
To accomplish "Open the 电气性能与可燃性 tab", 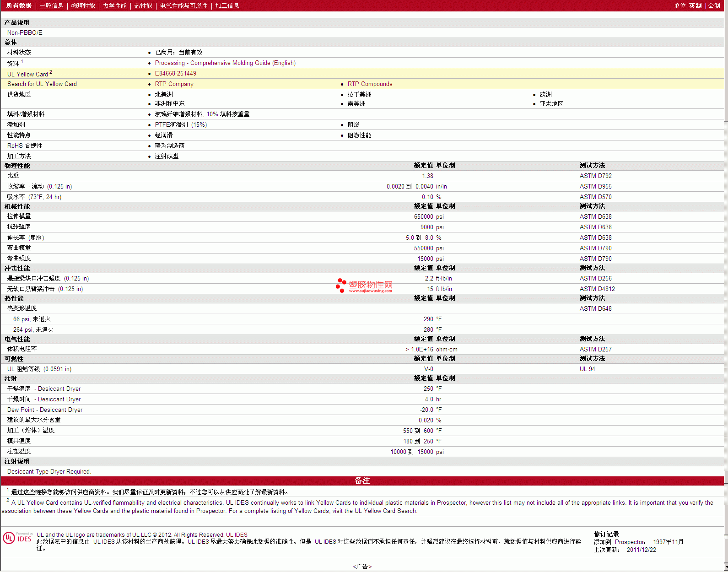I will click(183, 6).
